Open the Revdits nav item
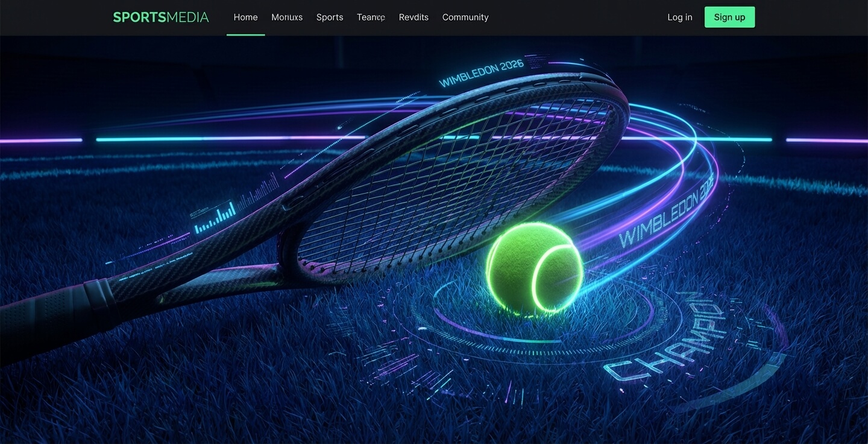 (414, 17)
